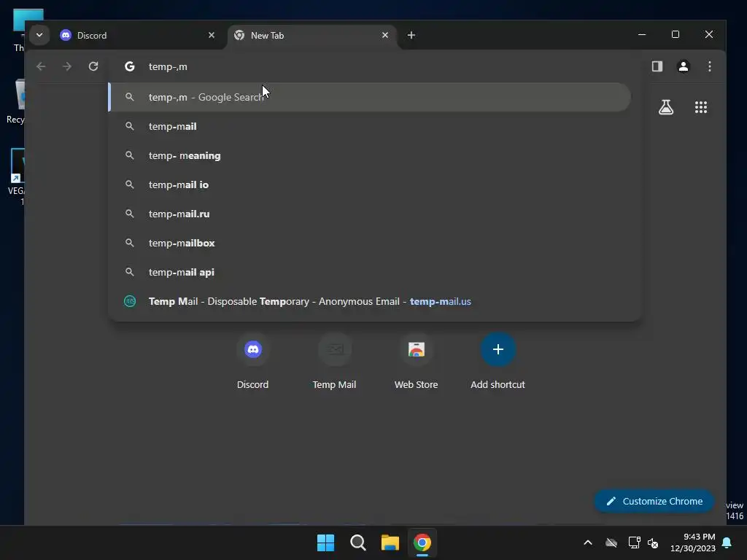The image size is (747, 560).
Task: Close the New Tab tab
Action: (x=385, y=35)
